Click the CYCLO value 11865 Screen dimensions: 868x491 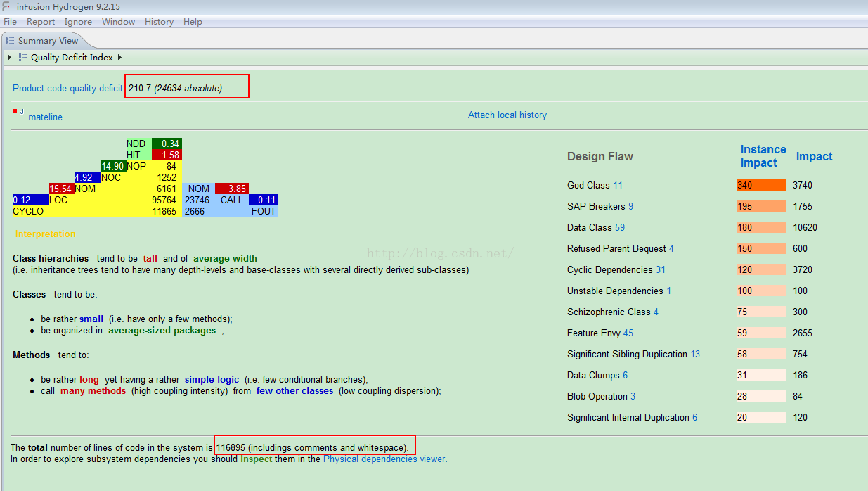164,211
